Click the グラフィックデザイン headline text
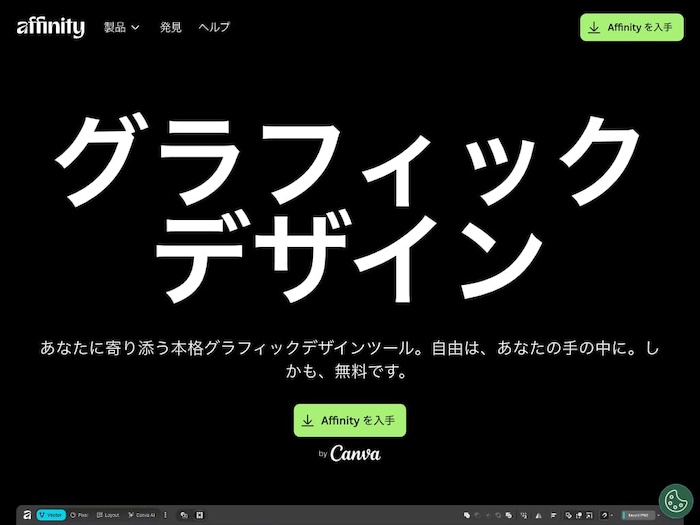This screenshot has width=700, height=525. tap(348, 208)
